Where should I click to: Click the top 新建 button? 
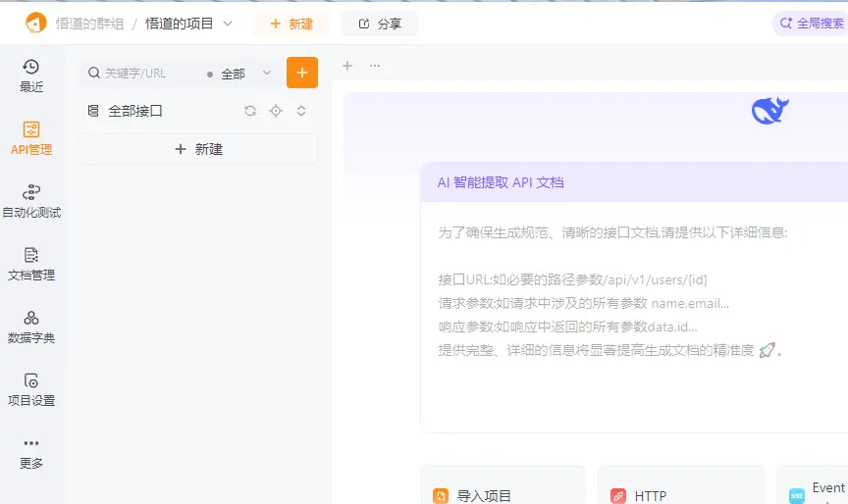point(291,24)
